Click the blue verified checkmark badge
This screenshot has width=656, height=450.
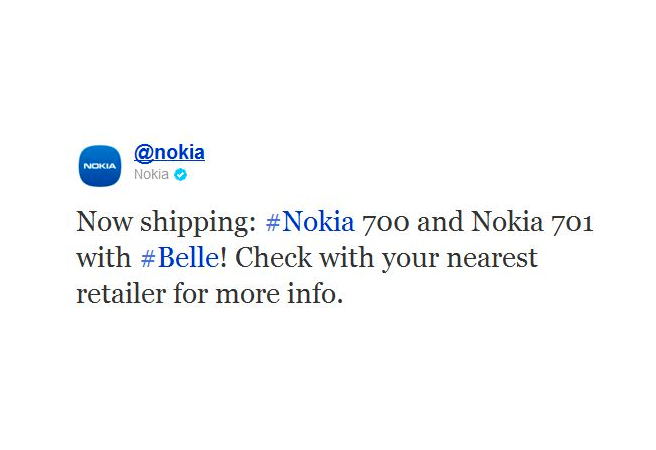click(x=181, y=175)
